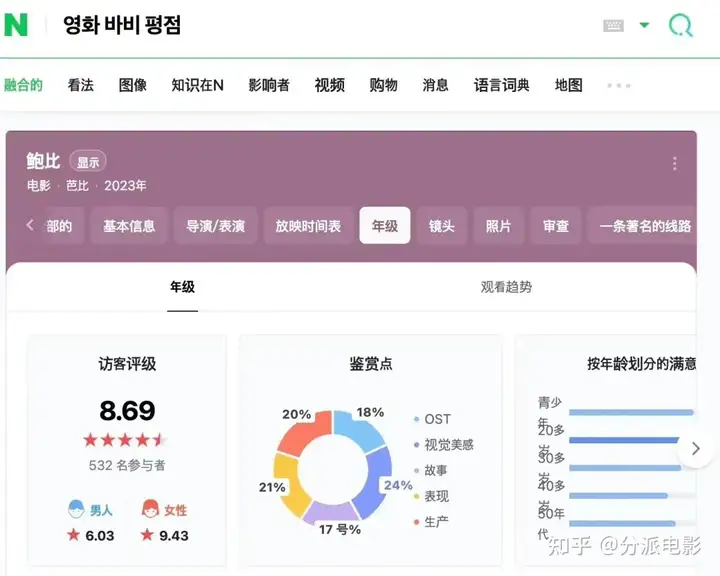The image size is (720, 576).
Task: Click the 生产 legend entry
Action: 431,522
